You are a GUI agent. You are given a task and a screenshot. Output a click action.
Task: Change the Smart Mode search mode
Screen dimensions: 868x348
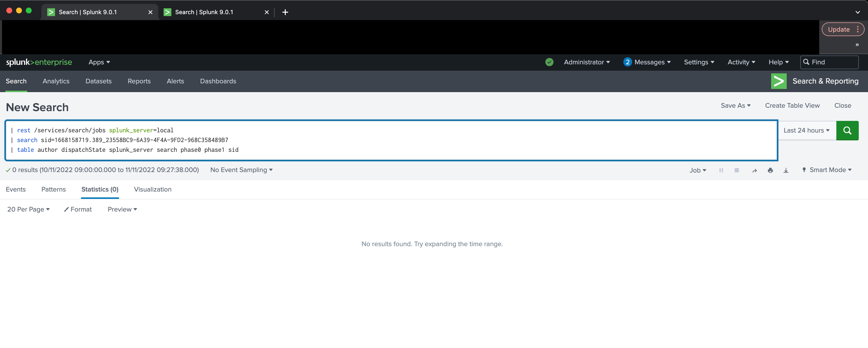point(827,170)
